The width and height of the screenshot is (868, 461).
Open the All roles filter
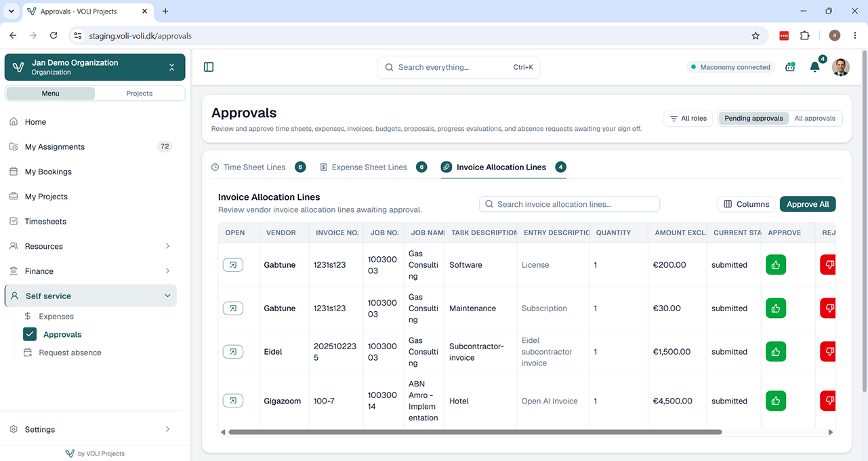click(x=688, y=118)
